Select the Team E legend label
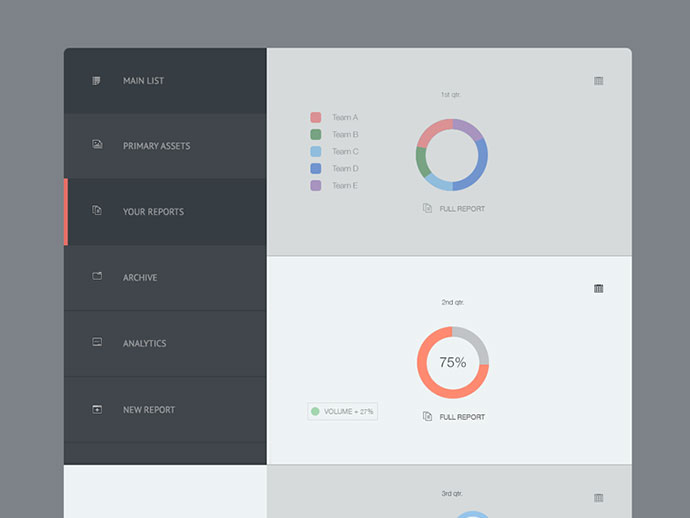 (345, 186)
